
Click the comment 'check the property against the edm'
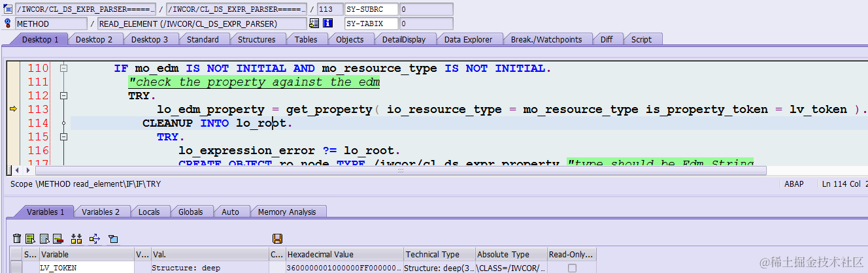254,82
